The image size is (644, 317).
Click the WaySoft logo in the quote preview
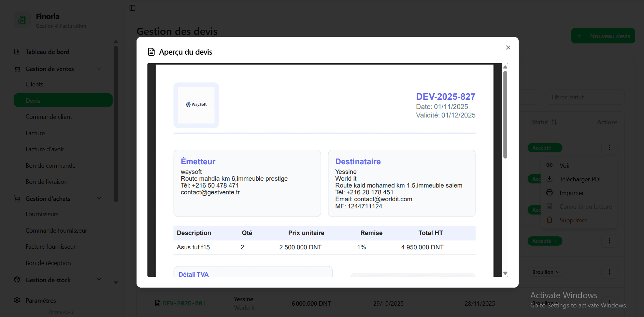point(196,105)
